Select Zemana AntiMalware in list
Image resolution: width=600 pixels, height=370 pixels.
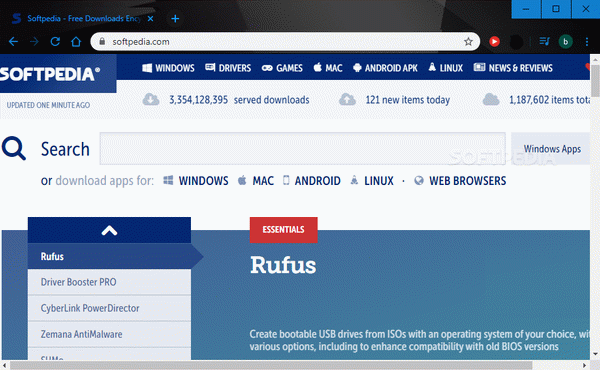pos(109,334)
